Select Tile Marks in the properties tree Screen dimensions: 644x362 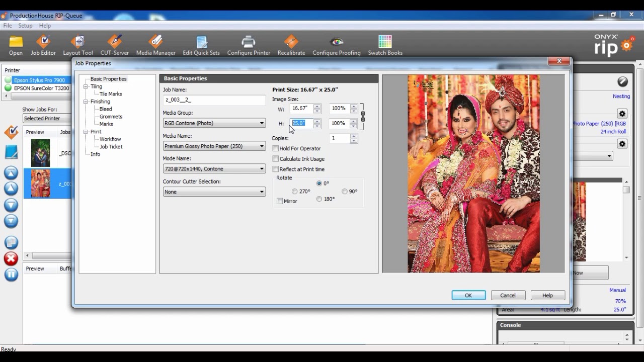[111, 94]
